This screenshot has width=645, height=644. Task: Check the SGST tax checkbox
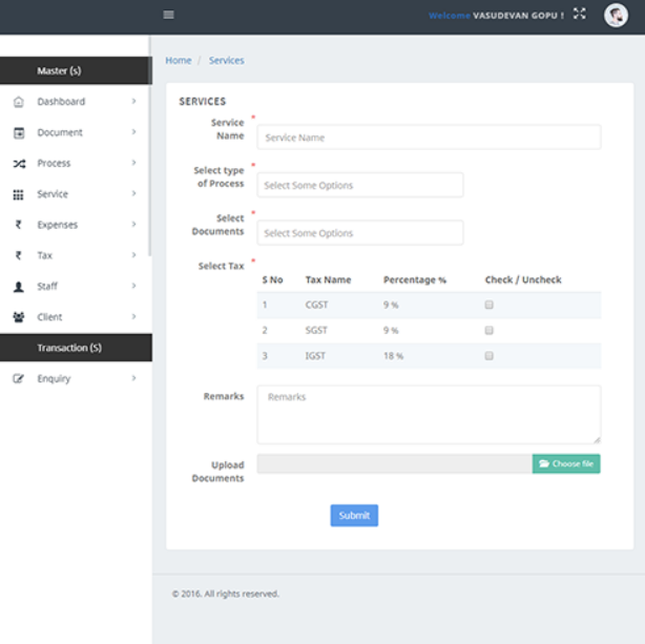pos(489,330)
